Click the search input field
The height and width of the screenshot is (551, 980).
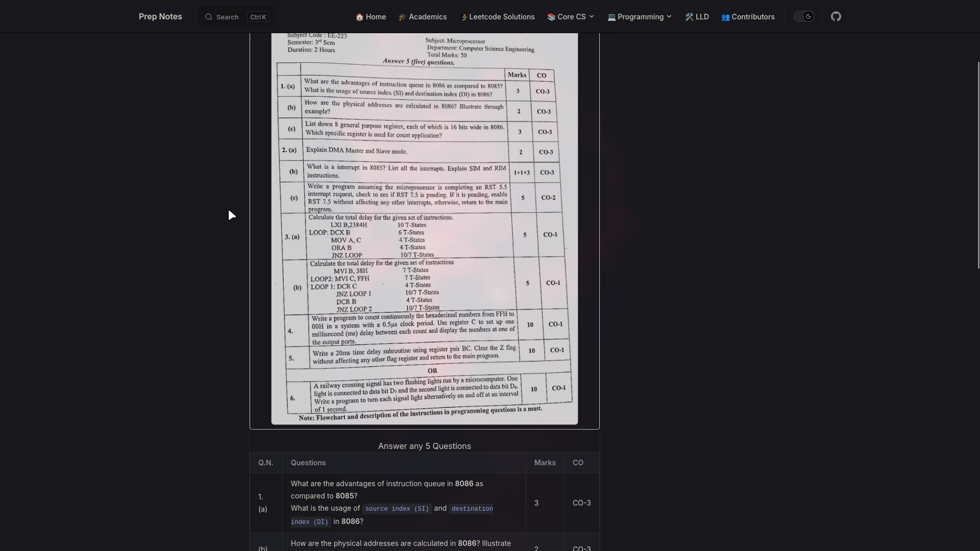(x=229, y=16)
